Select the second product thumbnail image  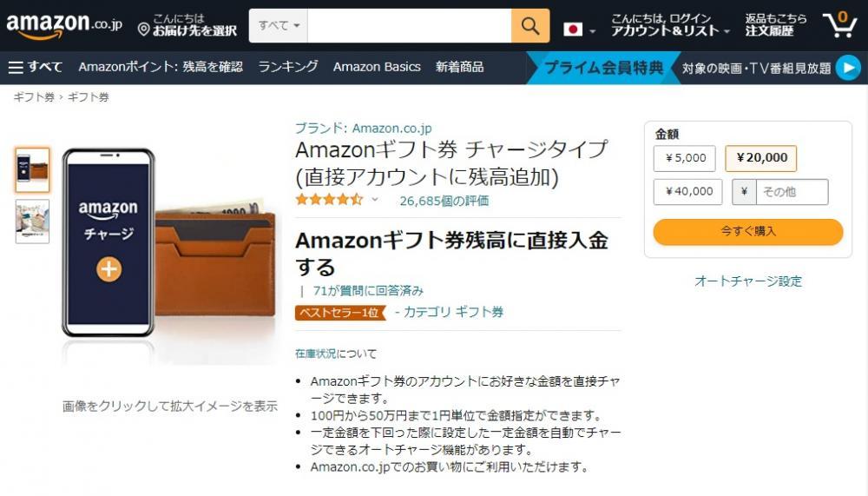32,222
